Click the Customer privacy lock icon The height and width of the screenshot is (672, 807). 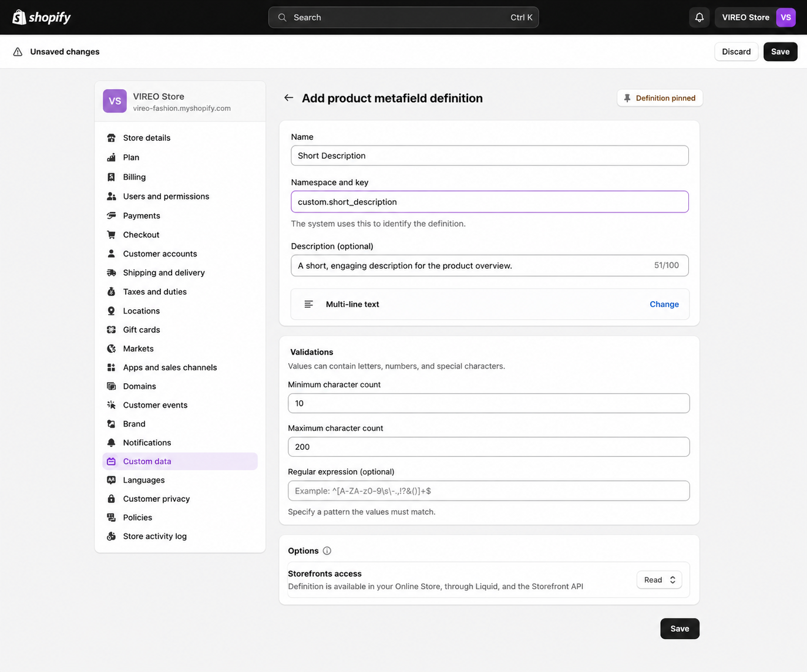[111, 499]
